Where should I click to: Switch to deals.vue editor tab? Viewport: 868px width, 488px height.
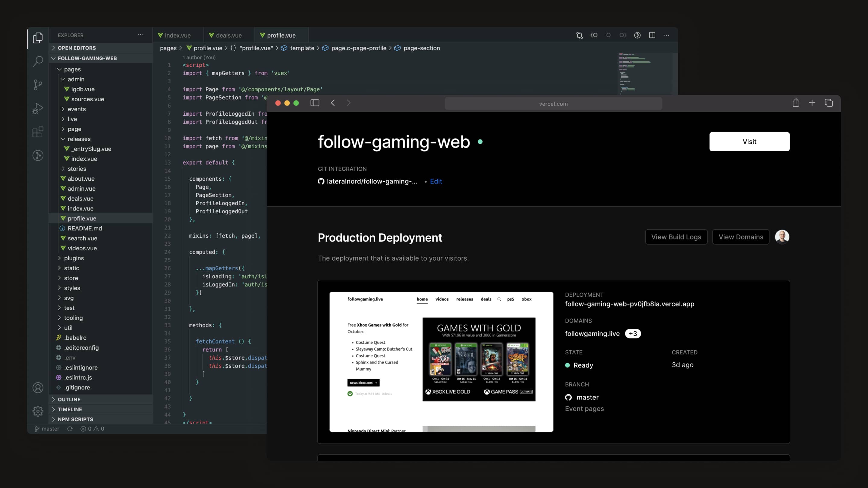229,35
